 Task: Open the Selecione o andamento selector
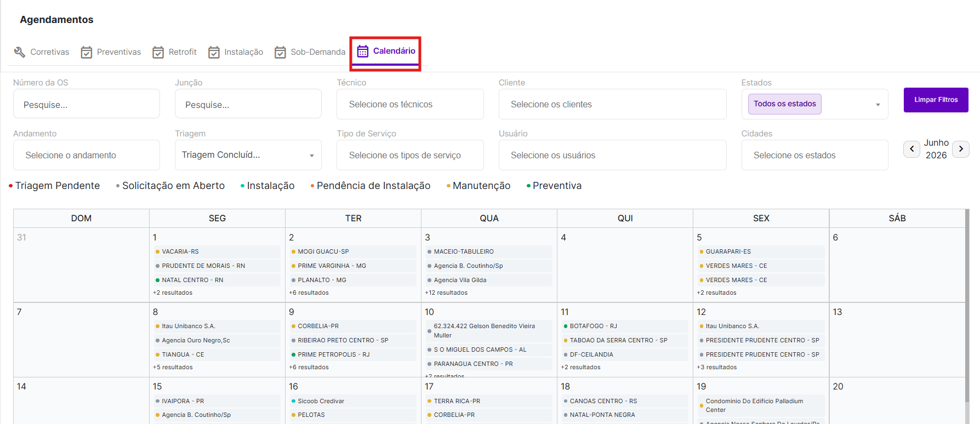coord(87,155)
